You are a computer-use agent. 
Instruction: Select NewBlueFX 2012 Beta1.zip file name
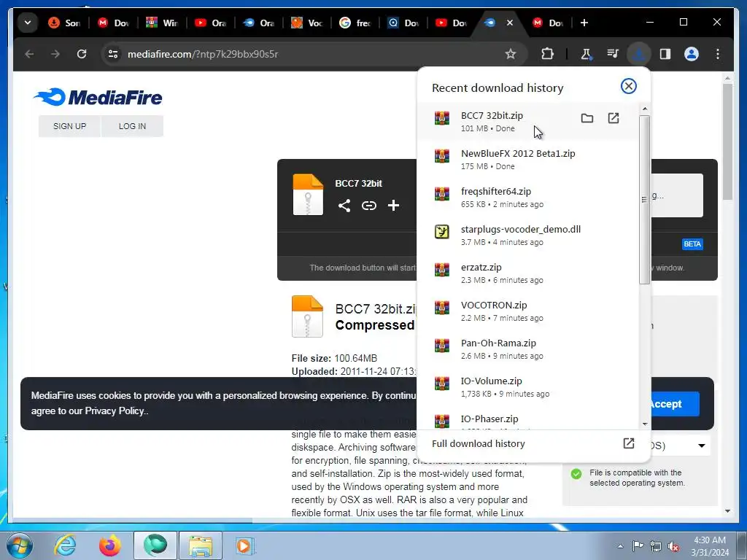click(518, 153)
